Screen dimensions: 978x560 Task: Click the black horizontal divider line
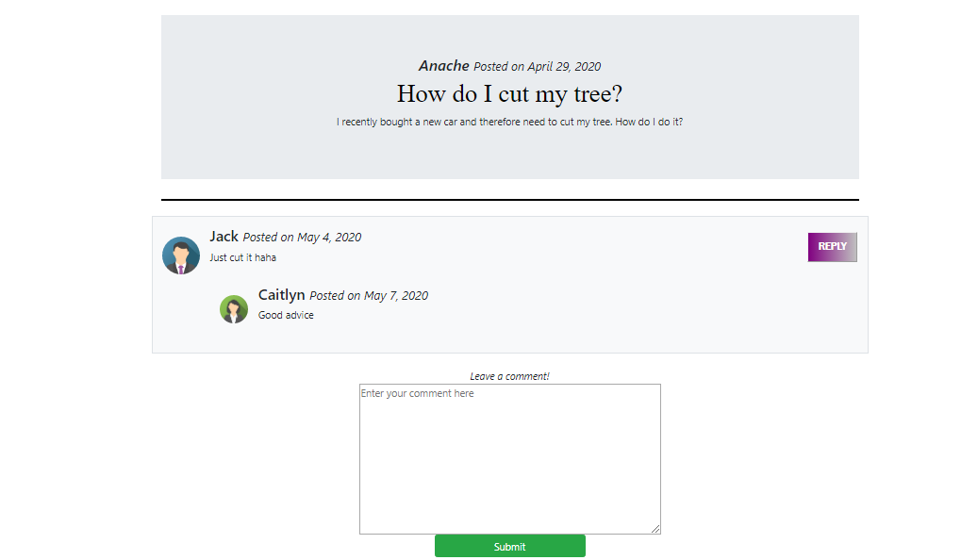[x=509, y=200]
